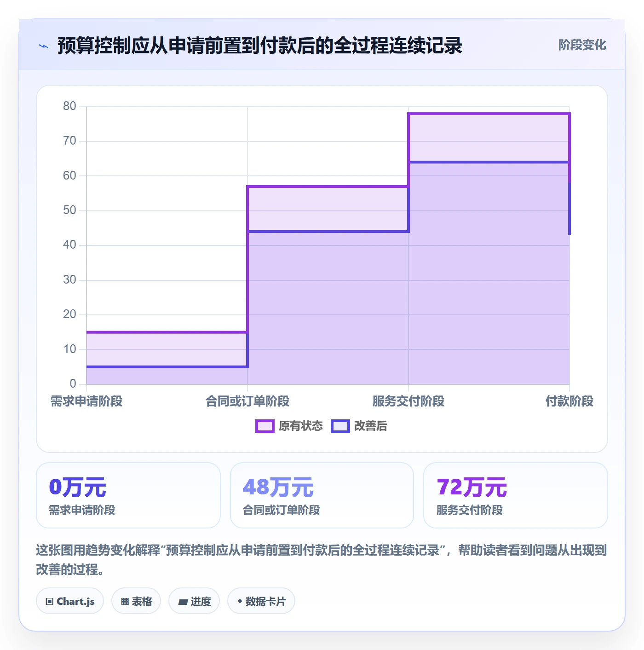Select the Chart.js tag

70,601
